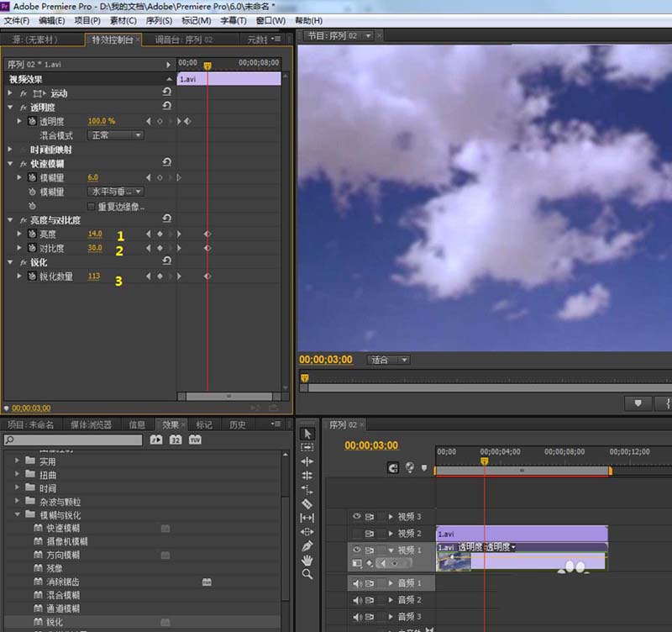Check the 重复边缘像素 checkbox
Screen dimensions: 672x632
point(91,207)
